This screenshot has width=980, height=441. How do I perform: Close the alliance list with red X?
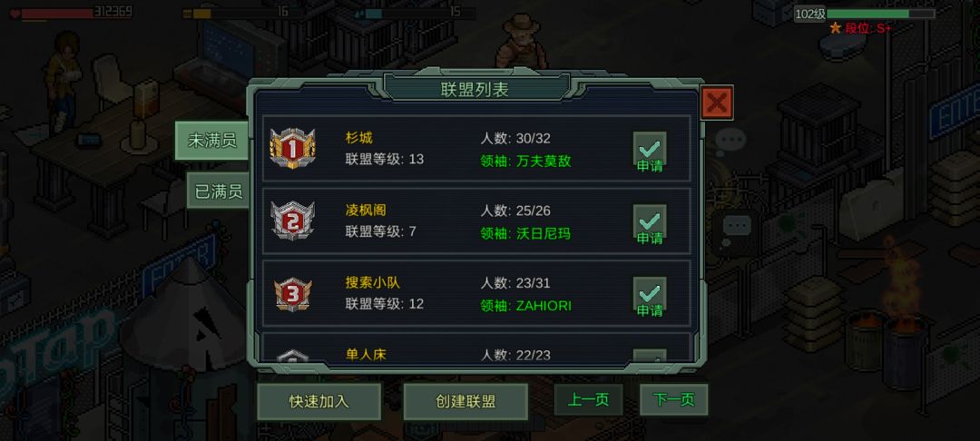(x=716, y=103)
